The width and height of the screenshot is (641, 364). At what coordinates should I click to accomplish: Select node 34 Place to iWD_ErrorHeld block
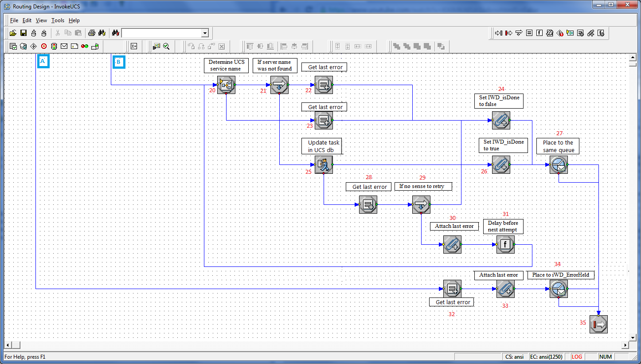(x=559, y=289)
